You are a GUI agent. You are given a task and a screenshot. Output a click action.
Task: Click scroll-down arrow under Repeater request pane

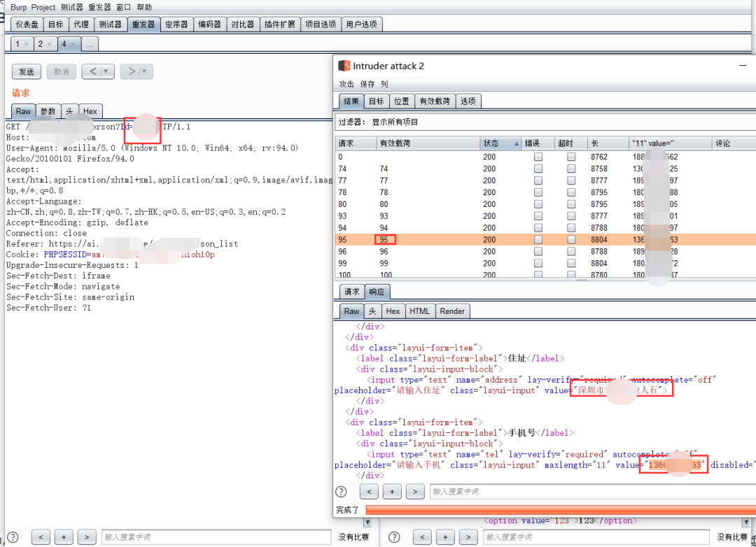point(367,523)
